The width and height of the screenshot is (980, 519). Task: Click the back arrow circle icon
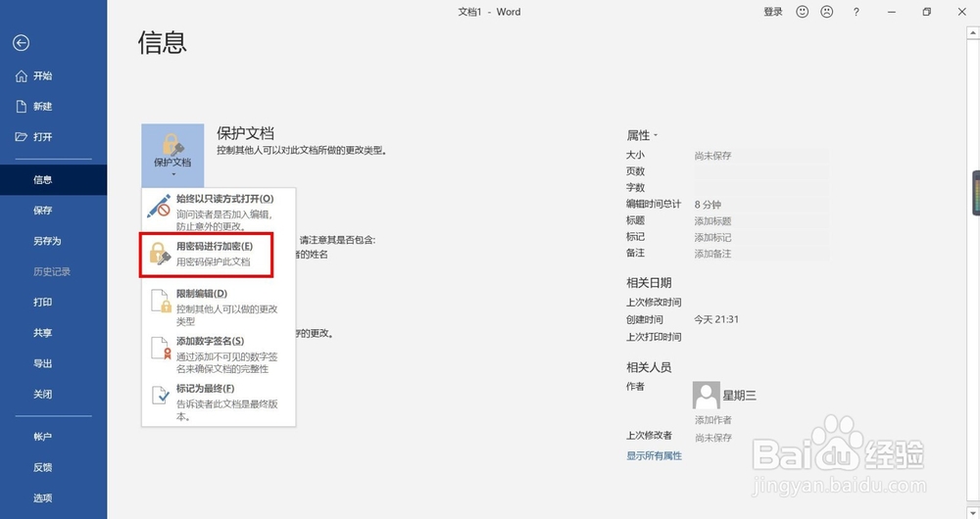[22, 42]
